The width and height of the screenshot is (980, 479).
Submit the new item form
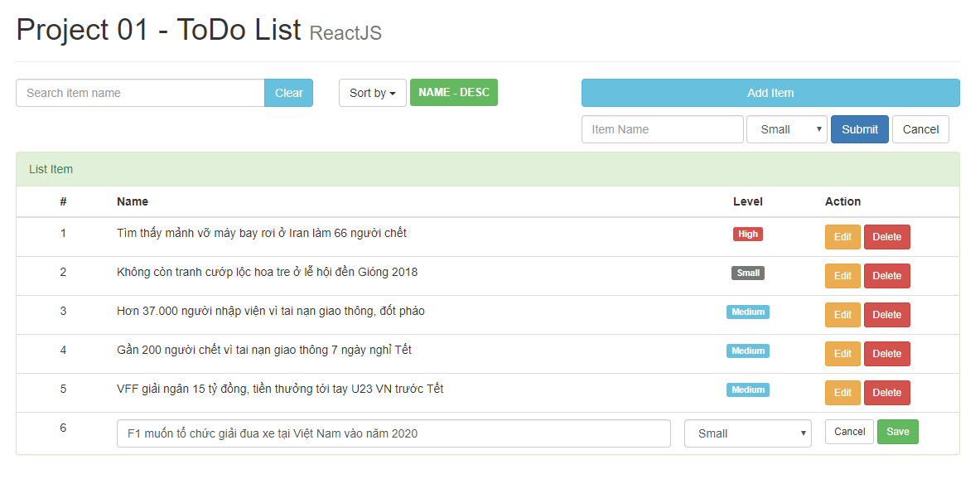coord(859,129)
